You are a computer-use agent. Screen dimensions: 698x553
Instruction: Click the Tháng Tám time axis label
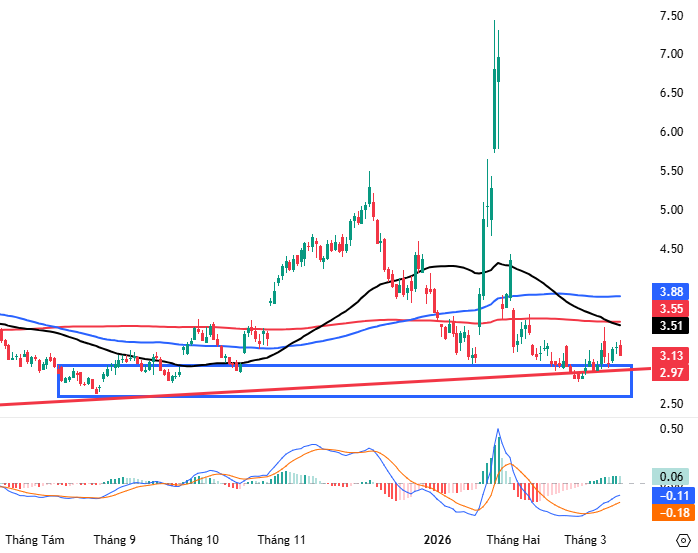tap(35, 539)
